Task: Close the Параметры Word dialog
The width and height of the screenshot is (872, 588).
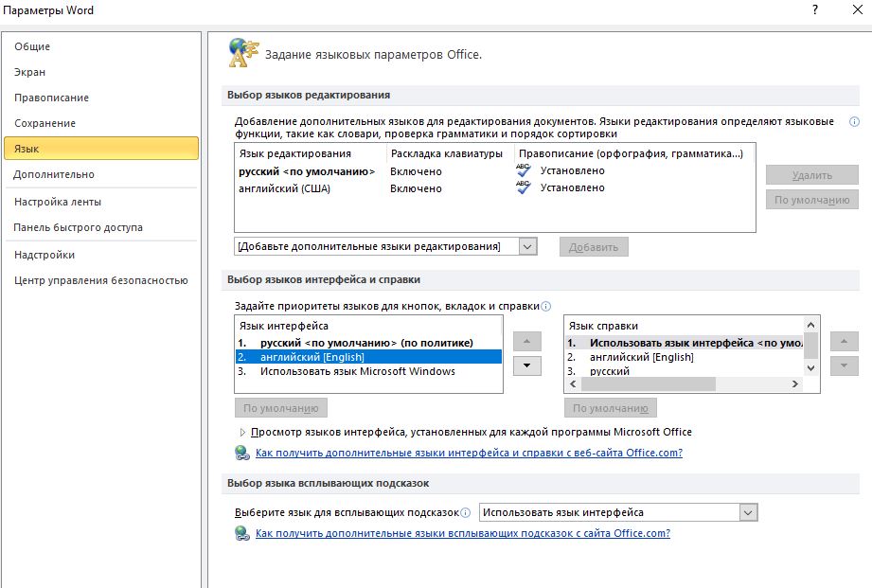Action: click(858, 9)
